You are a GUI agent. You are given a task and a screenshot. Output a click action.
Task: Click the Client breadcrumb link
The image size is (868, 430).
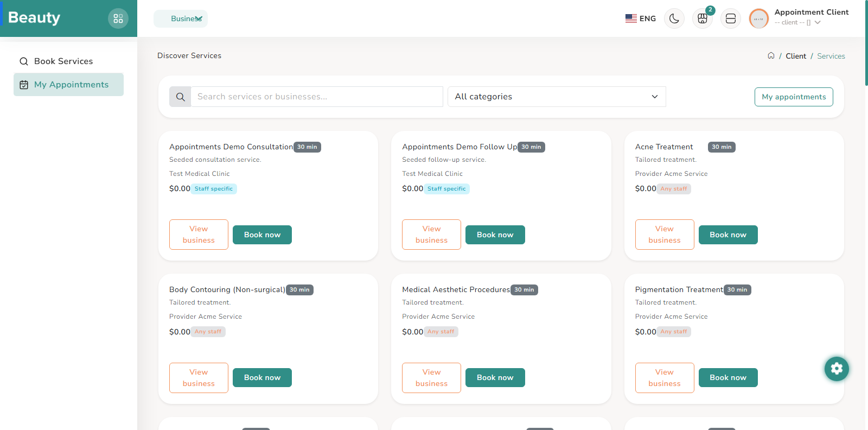click(796, 56)
